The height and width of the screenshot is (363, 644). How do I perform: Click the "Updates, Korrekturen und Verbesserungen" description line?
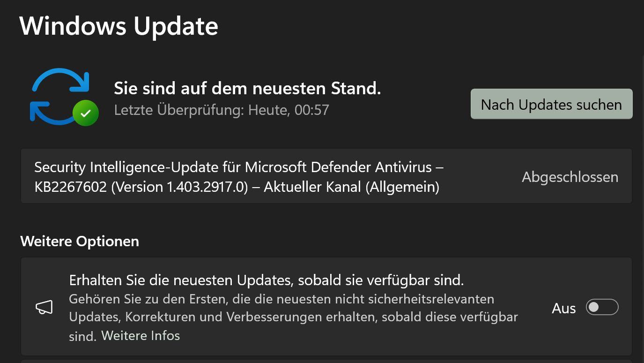[x=222, y=317]
